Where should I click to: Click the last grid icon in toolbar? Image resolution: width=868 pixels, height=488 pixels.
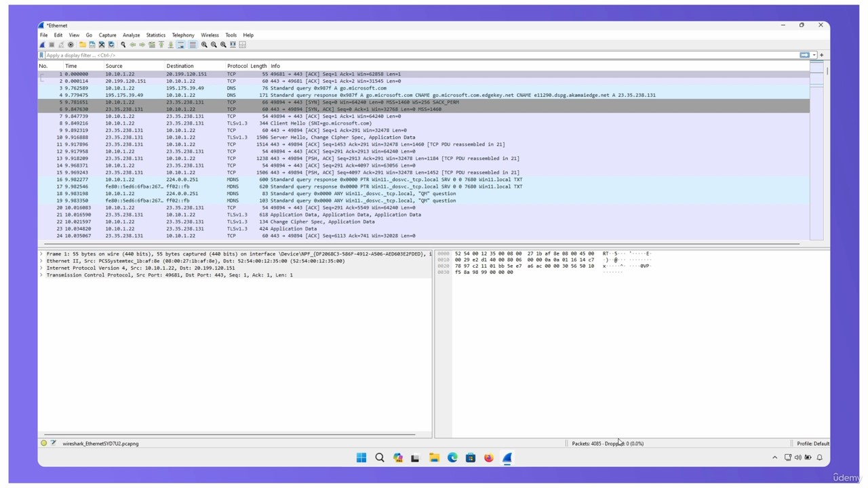[242, 45]
